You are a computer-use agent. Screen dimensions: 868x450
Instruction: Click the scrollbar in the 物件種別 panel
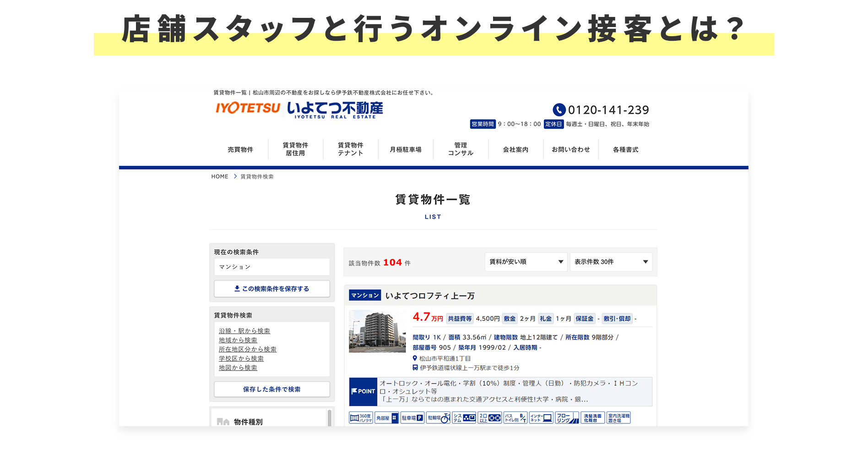[x=329, y=417]
